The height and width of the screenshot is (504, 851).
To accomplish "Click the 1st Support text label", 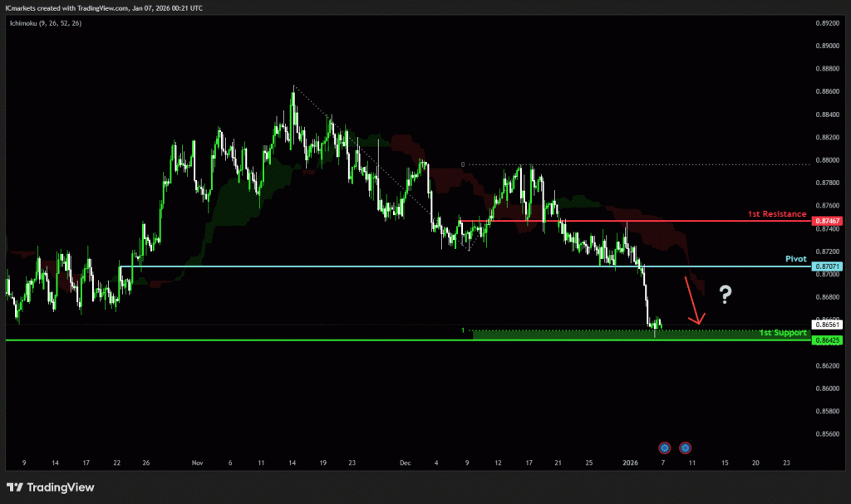I will [x=782, y=333].
